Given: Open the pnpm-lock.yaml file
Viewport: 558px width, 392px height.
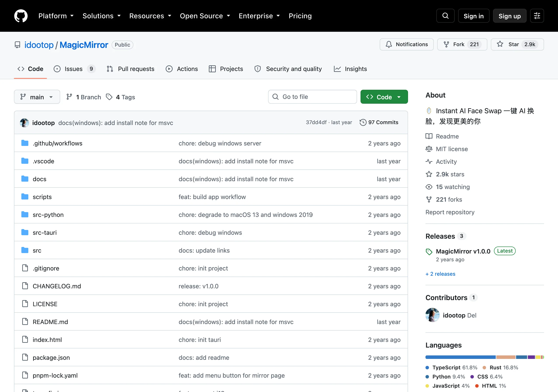Looking at the screenshot, I should coord(55,375).
